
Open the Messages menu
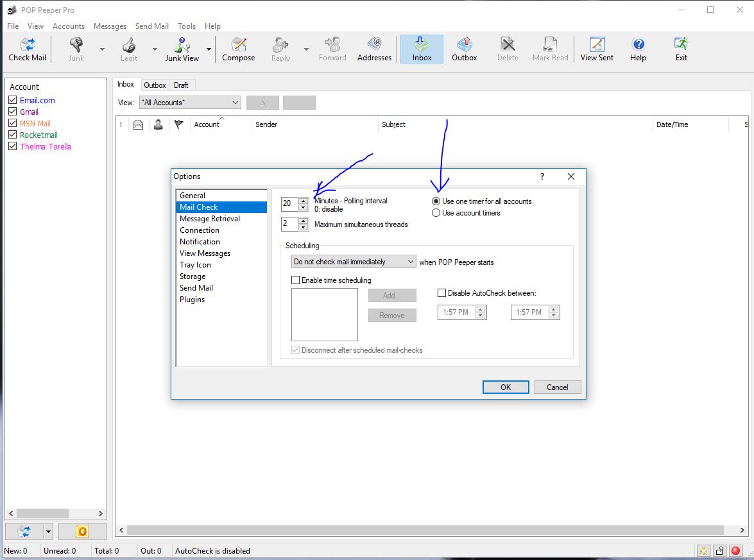tap(110, 26)
